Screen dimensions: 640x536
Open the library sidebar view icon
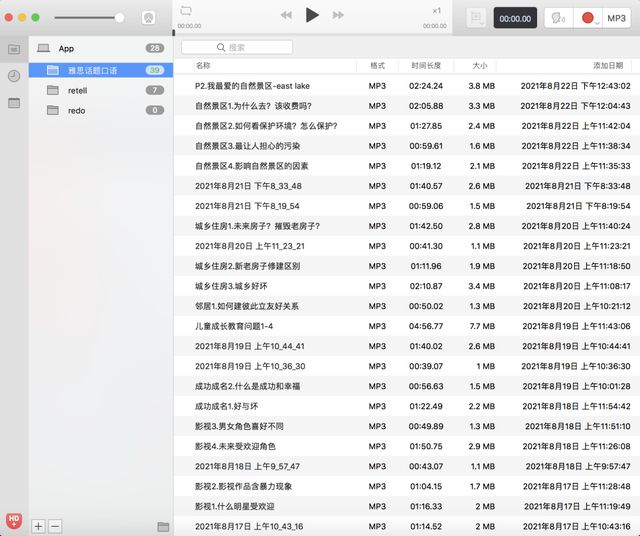click(x=14, y=49)
